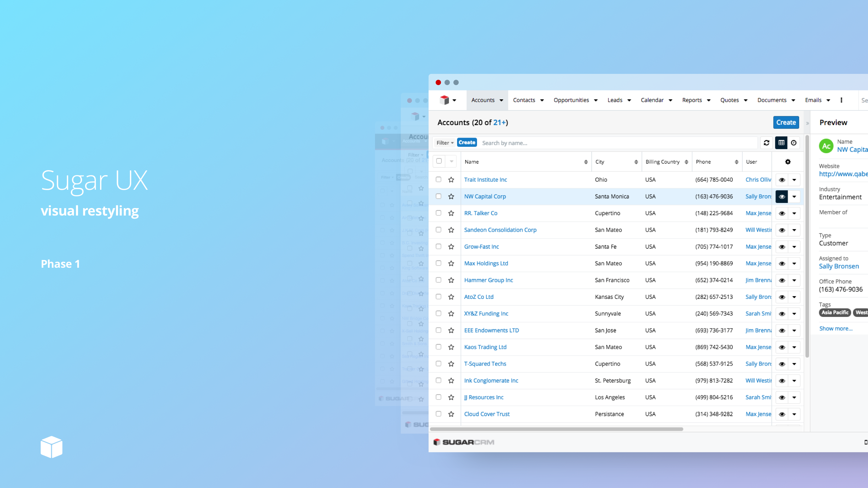Star the Kaos Trading Ltd record
868x488 pixels.
tap(451, 347)
